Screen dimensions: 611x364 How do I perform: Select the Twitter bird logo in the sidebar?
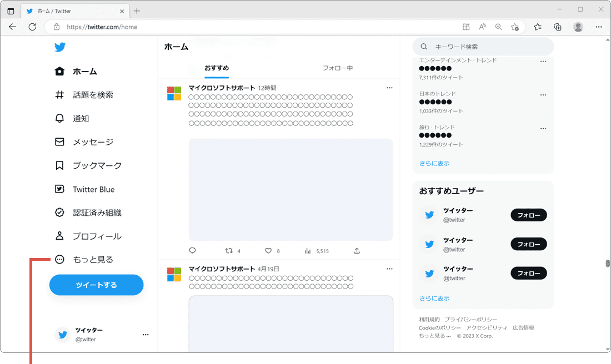coord(60,47)
